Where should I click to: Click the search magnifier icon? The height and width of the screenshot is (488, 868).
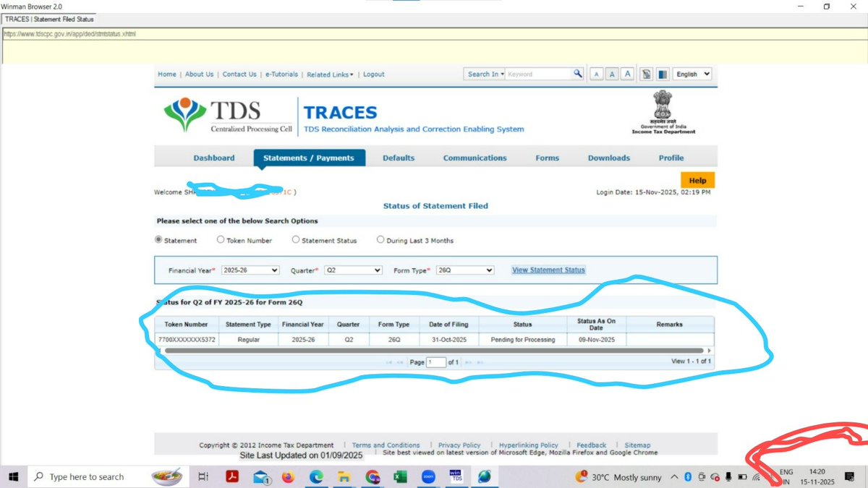coord(578,74)
